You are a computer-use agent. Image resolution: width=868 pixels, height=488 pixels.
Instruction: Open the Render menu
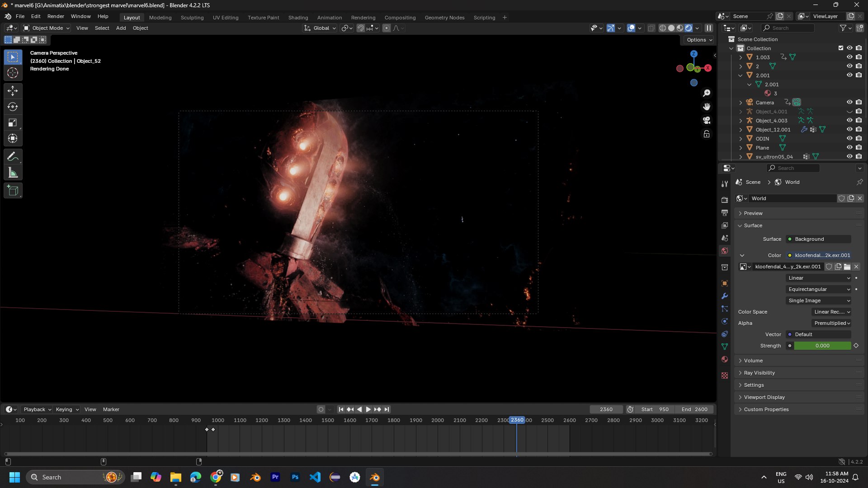tap(56, 16)
